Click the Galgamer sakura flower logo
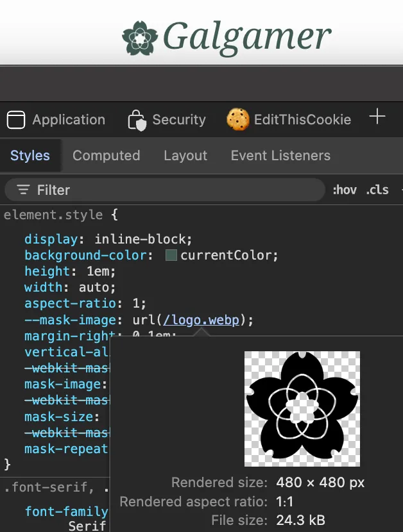Image resolution: width=403 pixels, height=532 pixels. 139,38
